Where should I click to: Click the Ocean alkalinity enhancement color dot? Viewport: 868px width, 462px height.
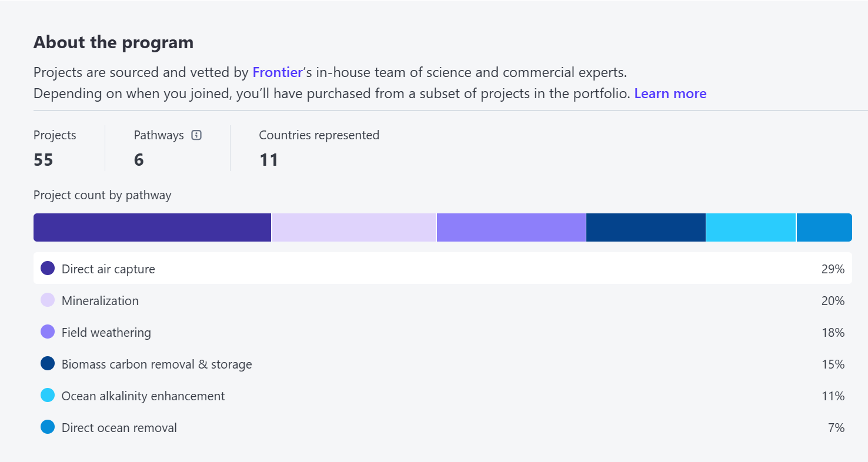(48, 396)
